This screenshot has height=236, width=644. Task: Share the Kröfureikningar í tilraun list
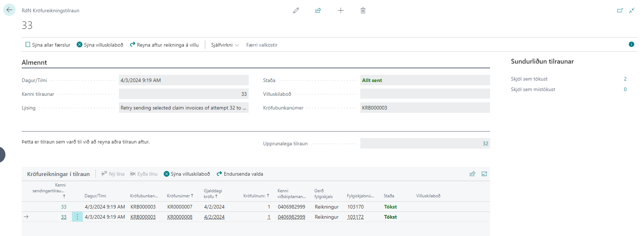click(x=472, y=174)
